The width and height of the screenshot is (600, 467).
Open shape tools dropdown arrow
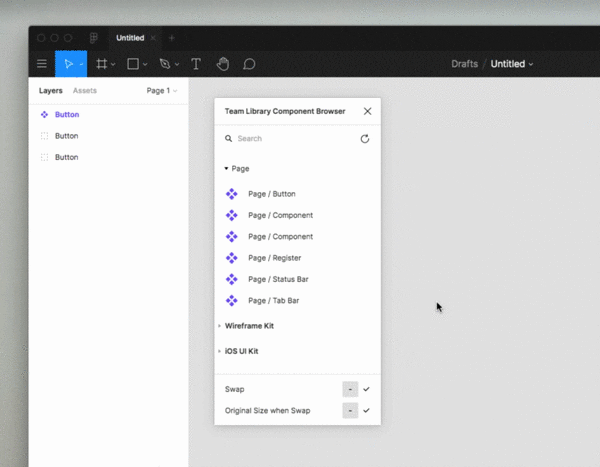[x=145, y=64]
